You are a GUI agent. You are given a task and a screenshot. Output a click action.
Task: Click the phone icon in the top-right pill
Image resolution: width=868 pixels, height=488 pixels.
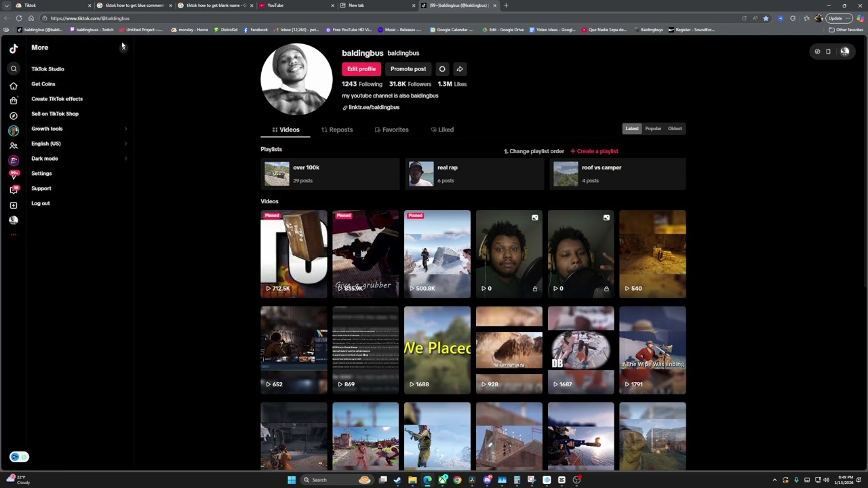tap(828, 52)
